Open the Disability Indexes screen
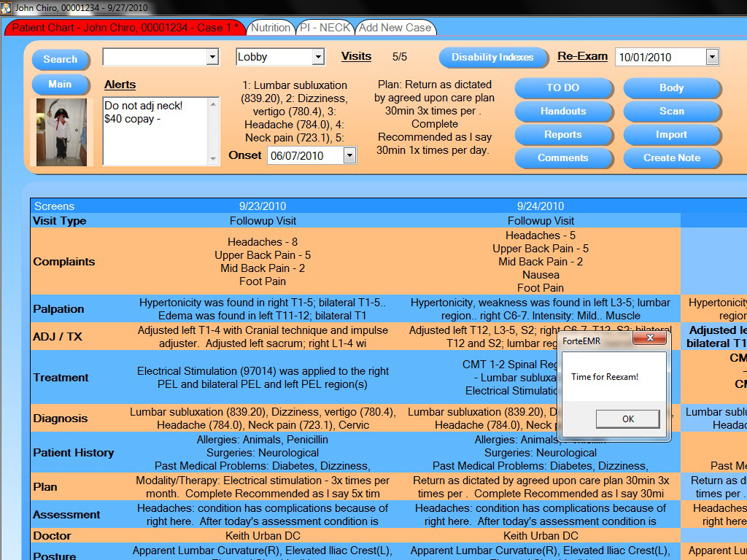The image size is (747, 560). 492,57
